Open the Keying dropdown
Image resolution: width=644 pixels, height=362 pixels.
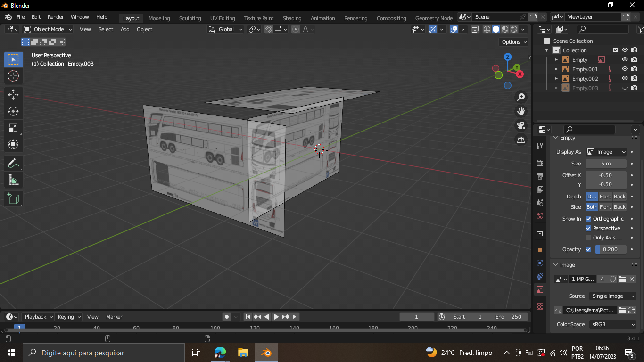[x=69, y=317]
